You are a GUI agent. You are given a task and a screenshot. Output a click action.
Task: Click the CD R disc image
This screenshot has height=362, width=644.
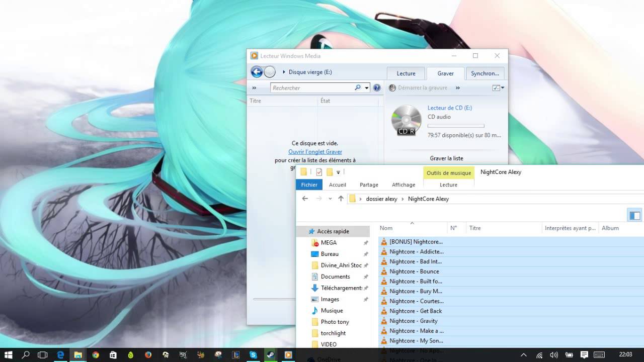point(407,121)
